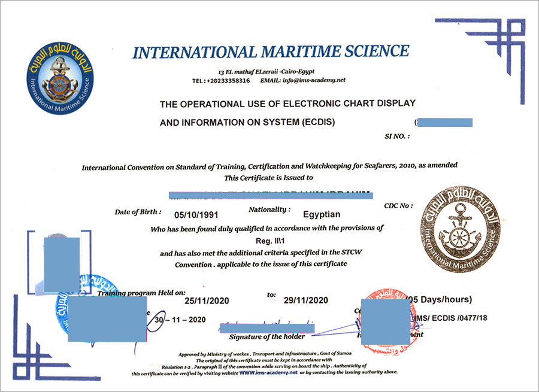Click the info@ims-academy.net email address

316,80
